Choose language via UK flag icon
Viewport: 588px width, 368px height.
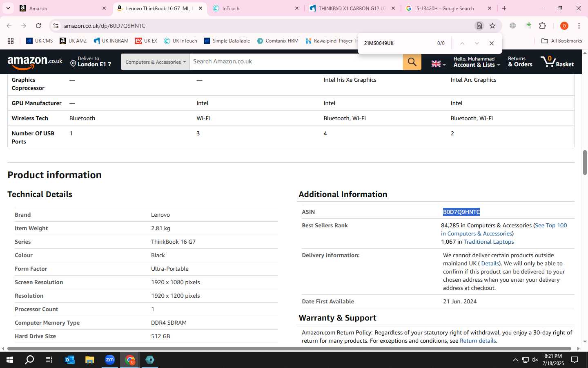click(x=438, y=64)
